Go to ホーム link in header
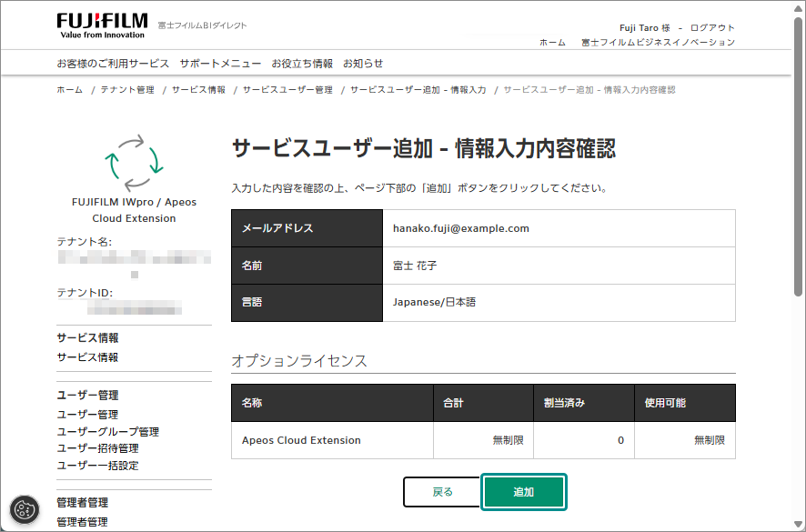The image size is (806, 532). coord(552,42)
